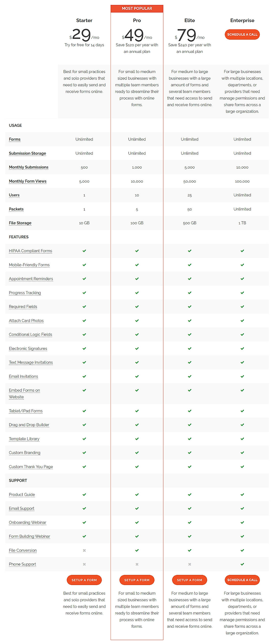Image resolution: width=272 pixels, height=644 pixels.
Task: Open the File Storage link
Action: coord(20,223)
